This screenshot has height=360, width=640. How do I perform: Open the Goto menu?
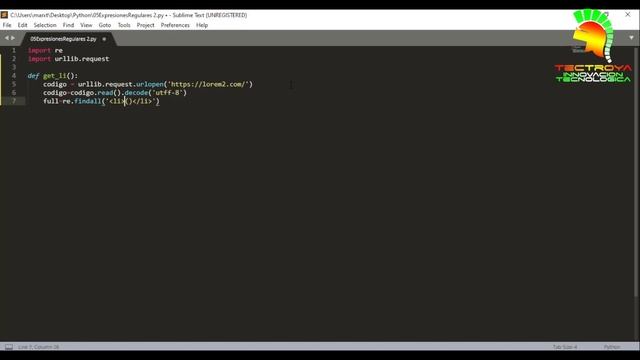point(105,25)
